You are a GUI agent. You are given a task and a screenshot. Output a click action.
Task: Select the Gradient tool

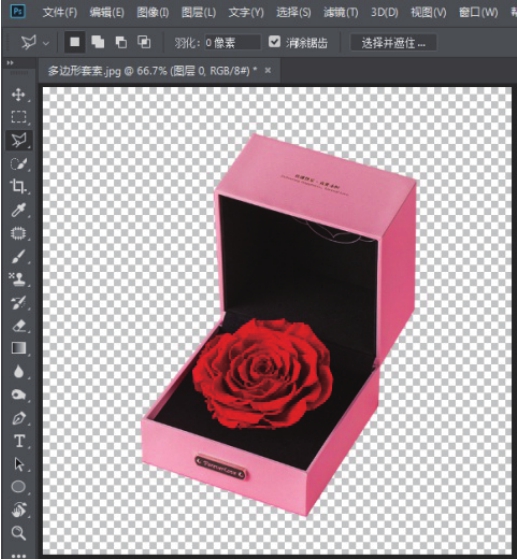coord(19,348)
